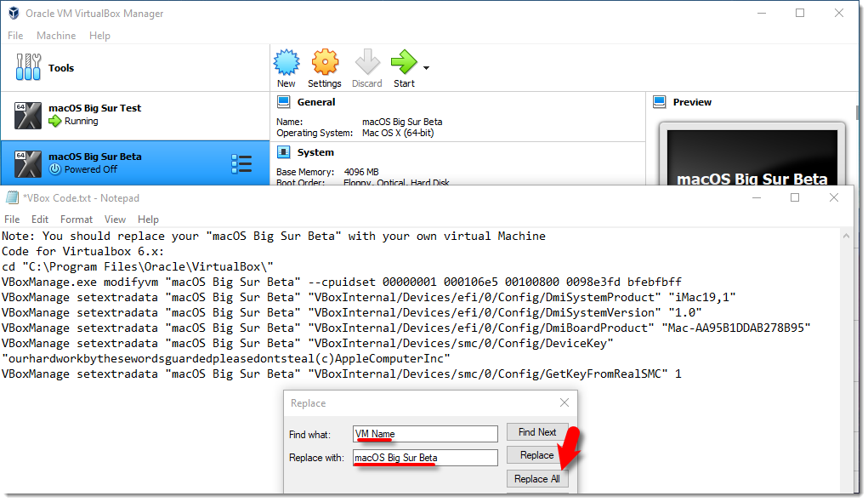Click the System section heading
868x502 pixels.
tap(315, 152)
